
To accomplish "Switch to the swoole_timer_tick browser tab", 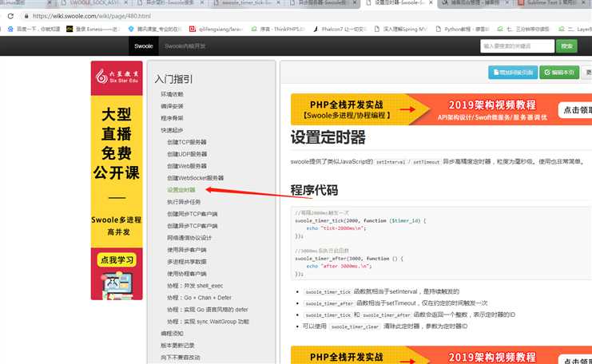I will 248,2.
